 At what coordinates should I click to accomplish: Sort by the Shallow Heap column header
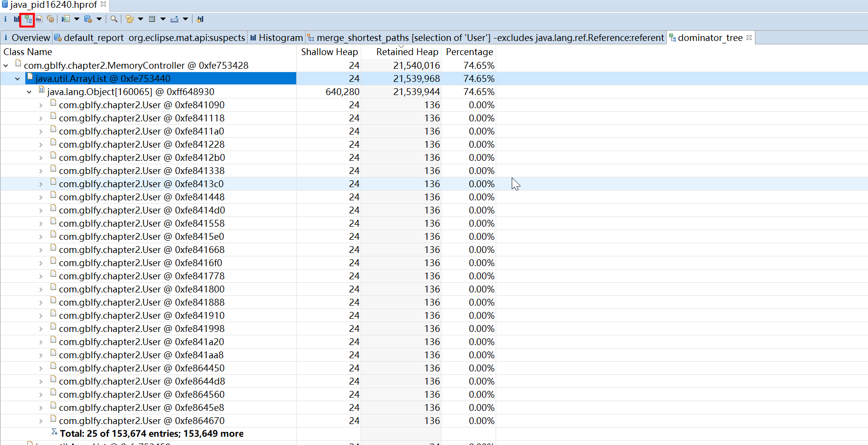point(329,52)
